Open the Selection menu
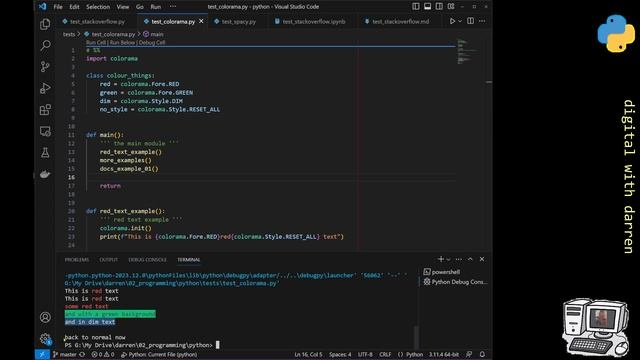 pos(98,7)
